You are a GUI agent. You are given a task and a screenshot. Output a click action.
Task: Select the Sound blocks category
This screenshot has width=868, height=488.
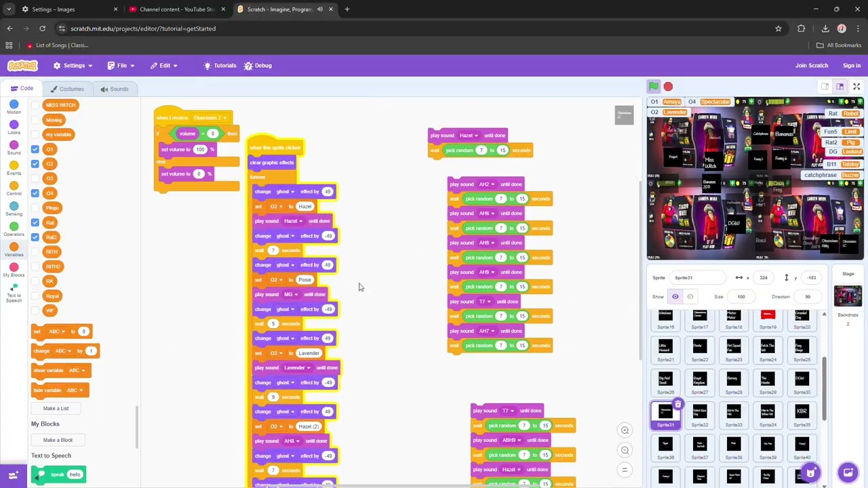[x=14, y=148]
